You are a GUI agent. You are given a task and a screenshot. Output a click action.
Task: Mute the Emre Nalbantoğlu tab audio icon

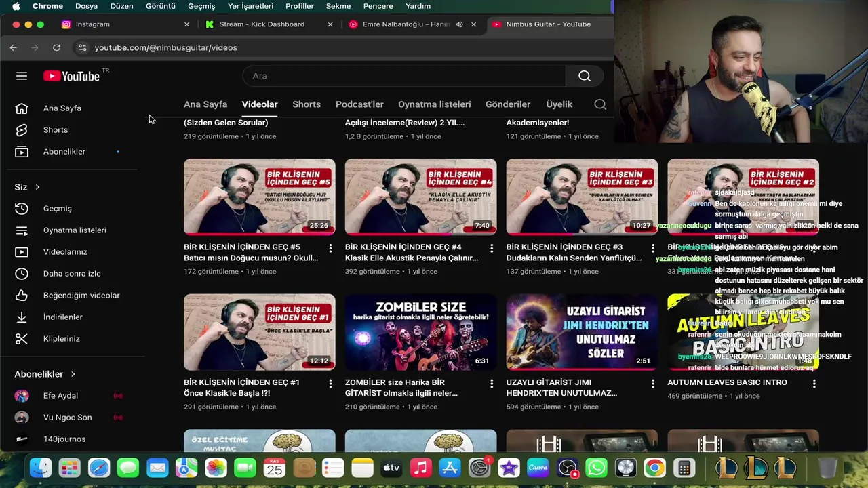(459, 24)
